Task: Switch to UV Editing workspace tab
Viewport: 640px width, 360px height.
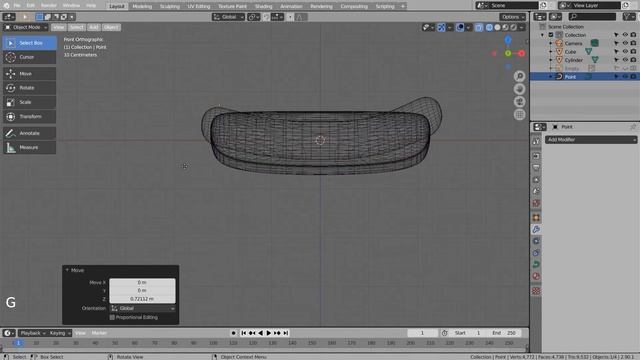Action: tap(199, 6)
